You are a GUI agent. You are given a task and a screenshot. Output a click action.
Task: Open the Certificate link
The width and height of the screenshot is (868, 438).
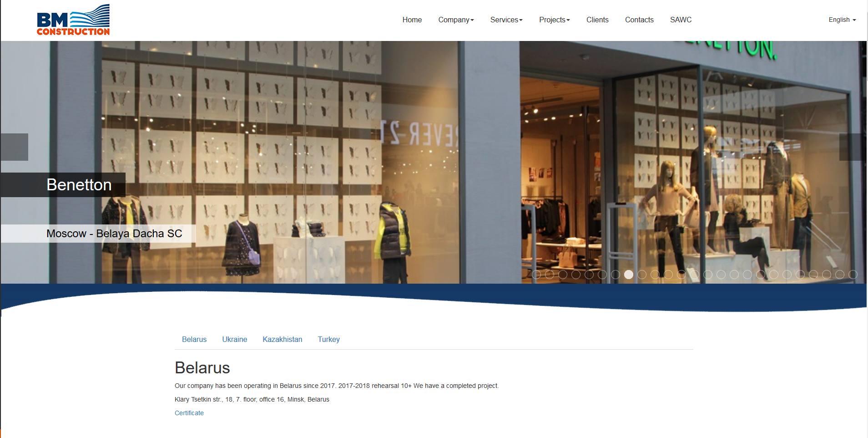coord(189,413)
